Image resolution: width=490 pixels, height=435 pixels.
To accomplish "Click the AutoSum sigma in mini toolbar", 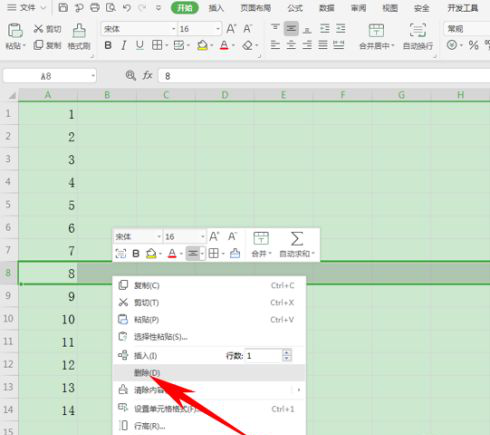I will (x=297, y=239).
